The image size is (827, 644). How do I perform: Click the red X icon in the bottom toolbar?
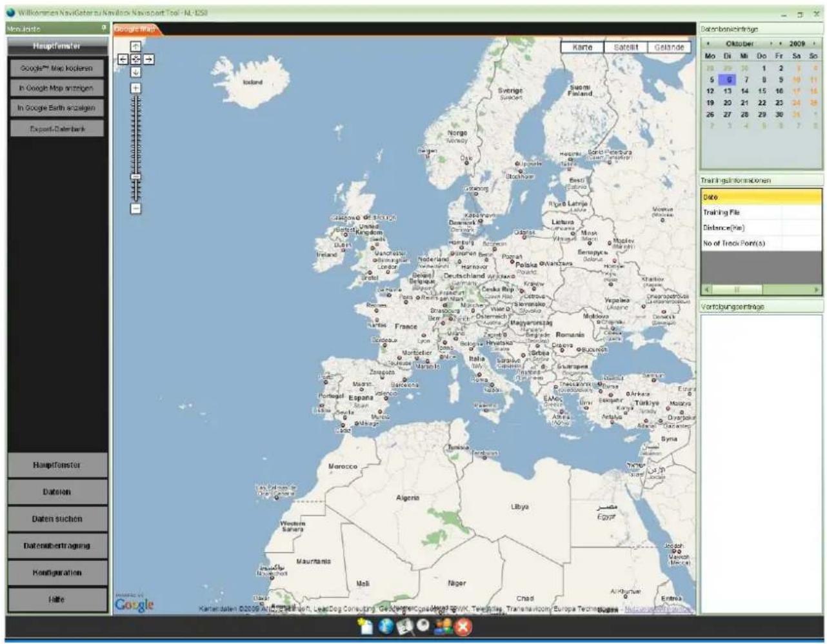(463, 627)
